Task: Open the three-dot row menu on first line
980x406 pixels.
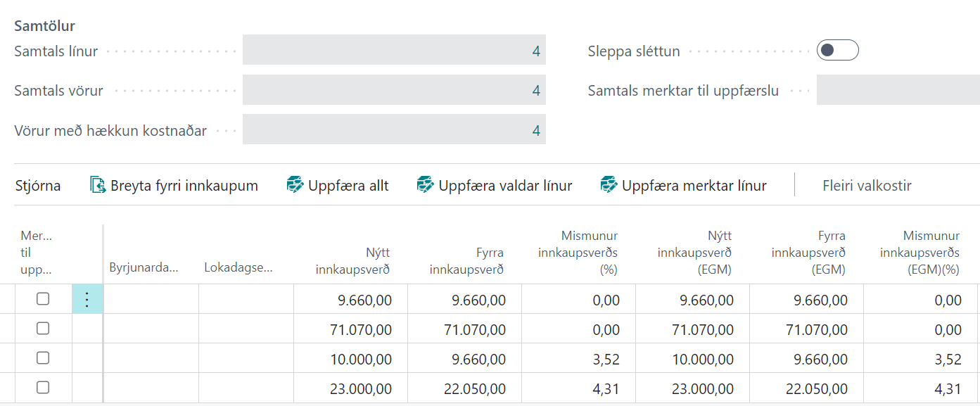Action: point(87,300)
